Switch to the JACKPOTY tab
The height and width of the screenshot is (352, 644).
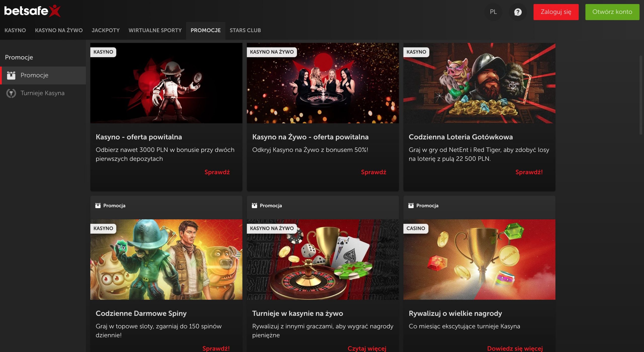tap(105, 30)
